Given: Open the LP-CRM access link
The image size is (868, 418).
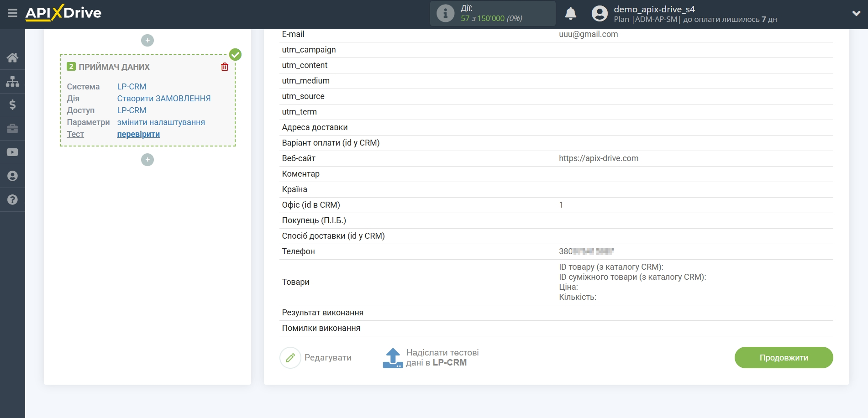Looking at the screenshot, I should click(132, 110).
